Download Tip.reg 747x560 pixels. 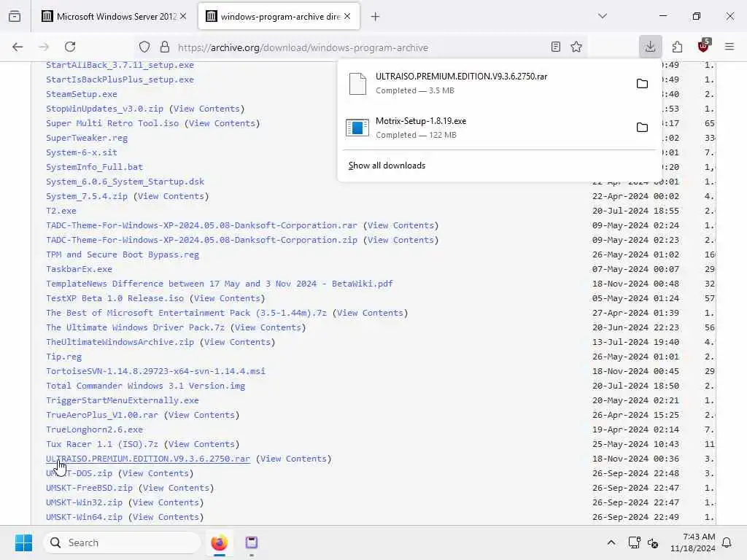[x=64, y=357]
